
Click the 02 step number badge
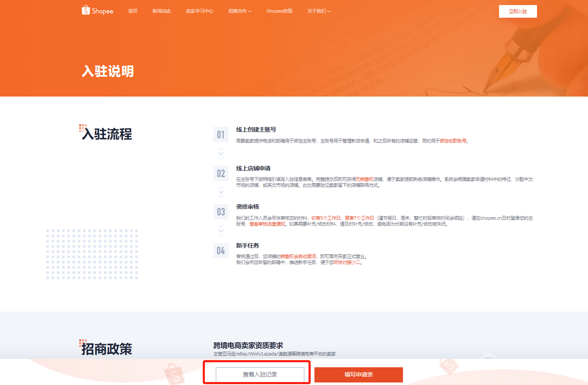(221, 173)
